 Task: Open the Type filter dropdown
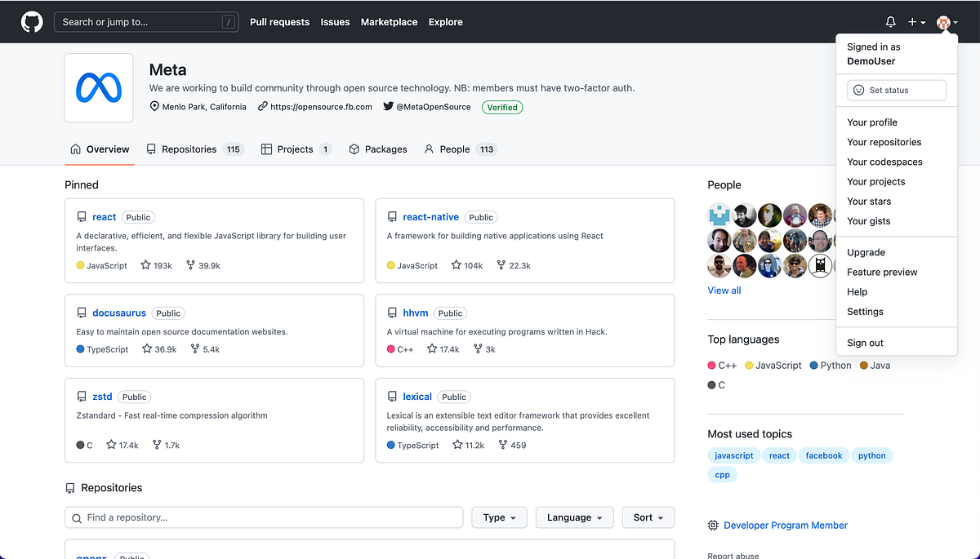tap(499, 517)
